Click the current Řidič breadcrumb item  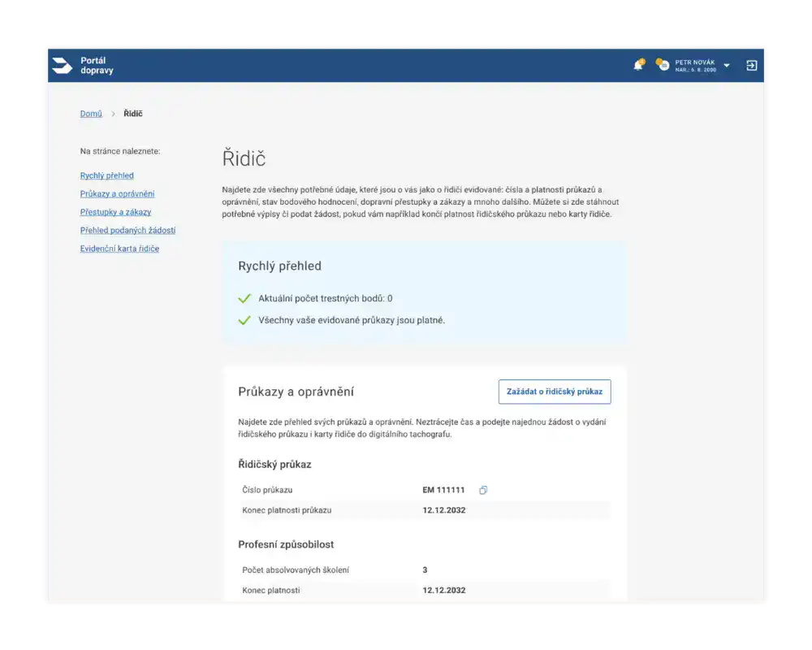click(133, 114)
